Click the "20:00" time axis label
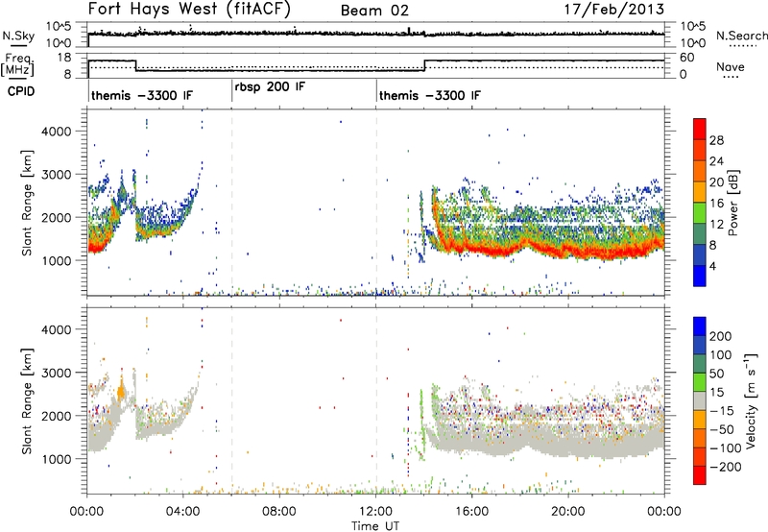Image resolution: width=768 pixels, height=532 pixels. 568,512
